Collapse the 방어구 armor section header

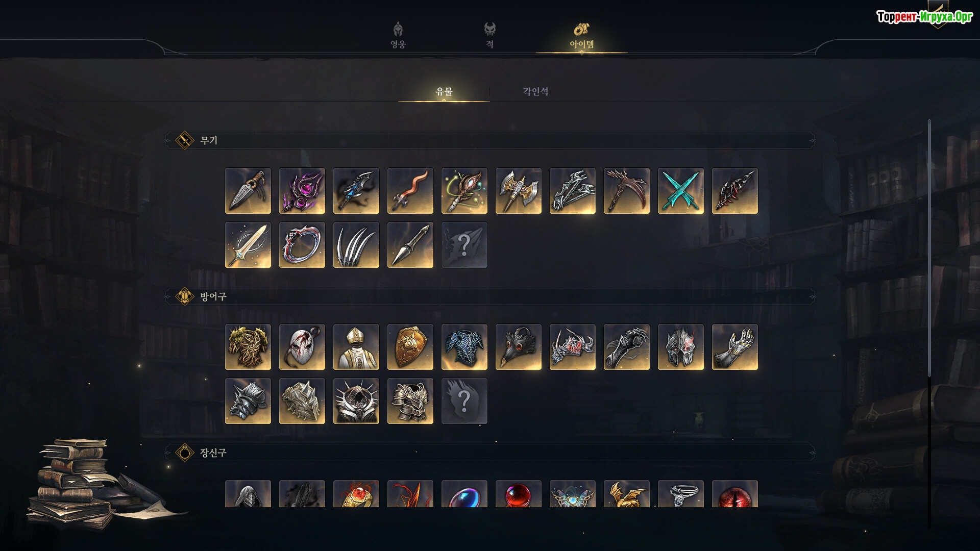[490, 296]
